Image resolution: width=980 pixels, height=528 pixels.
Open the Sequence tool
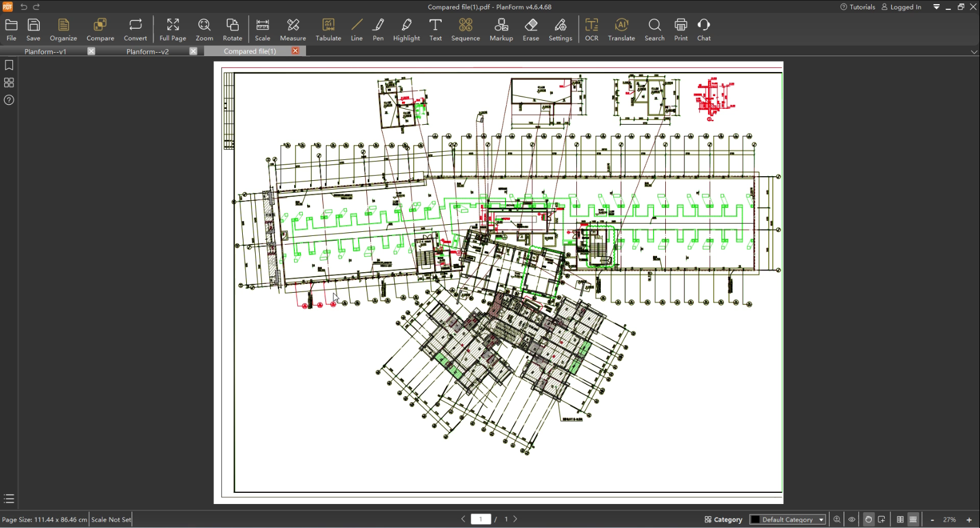[465, 30]
